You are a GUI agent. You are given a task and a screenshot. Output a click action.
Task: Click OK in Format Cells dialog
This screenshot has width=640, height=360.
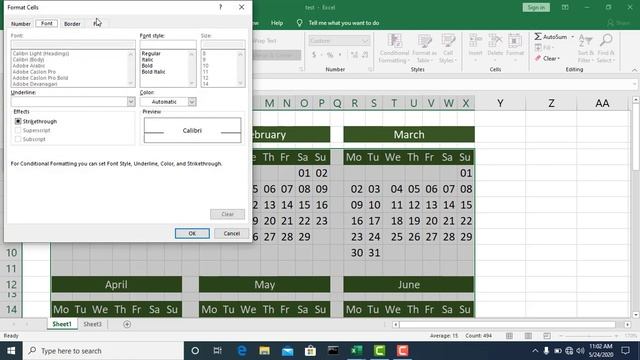point(192,233)
